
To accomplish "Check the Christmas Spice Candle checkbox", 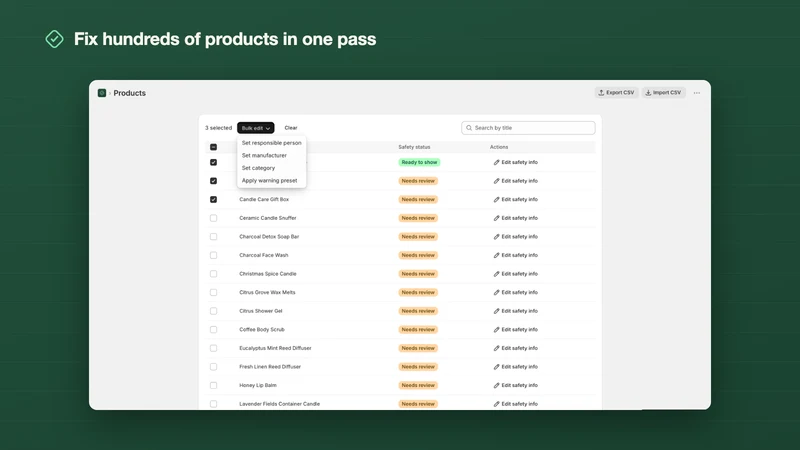I will point(213,274).
